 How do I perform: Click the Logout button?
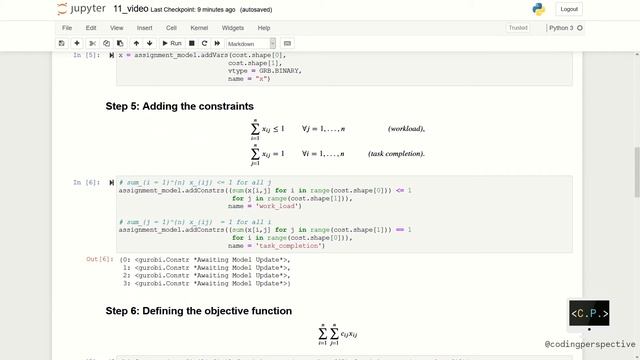[569, 9]
